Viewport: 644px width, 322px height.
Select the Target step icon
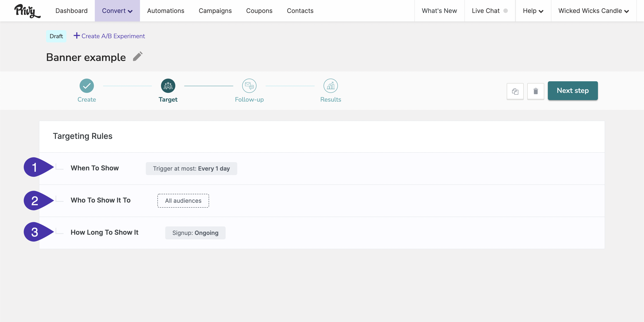coord(168,86)
